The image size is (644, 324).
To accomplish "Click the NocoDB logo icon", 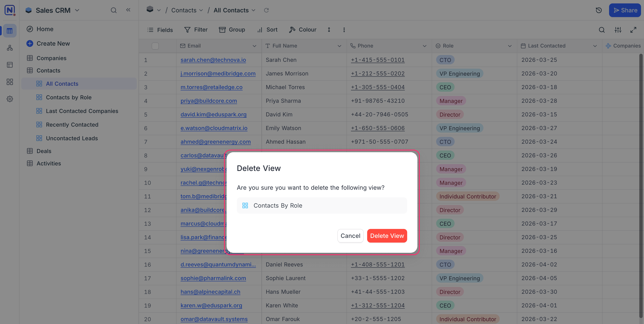I will click(x=10, y=10).
